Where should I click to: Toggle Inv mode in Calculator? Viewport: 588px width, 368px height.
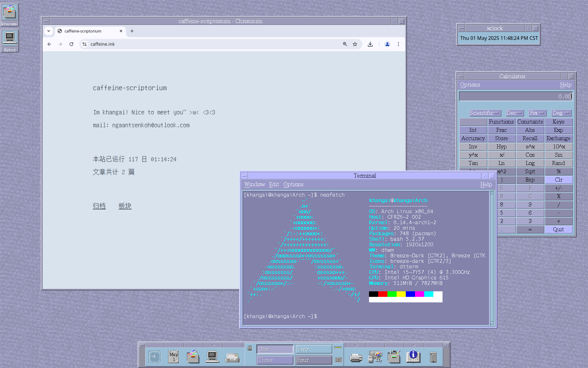[x=473, y=147]
